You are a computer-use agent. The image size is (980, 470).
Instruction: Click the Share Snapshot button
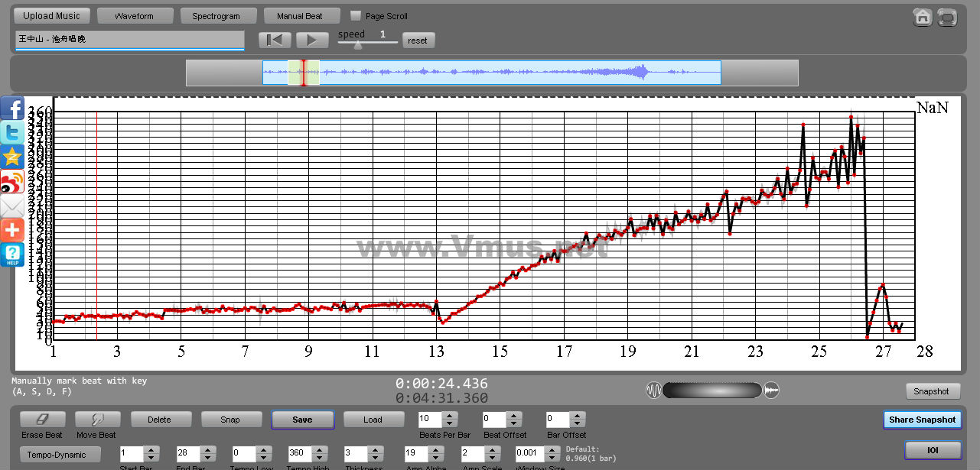coord(922,420)
